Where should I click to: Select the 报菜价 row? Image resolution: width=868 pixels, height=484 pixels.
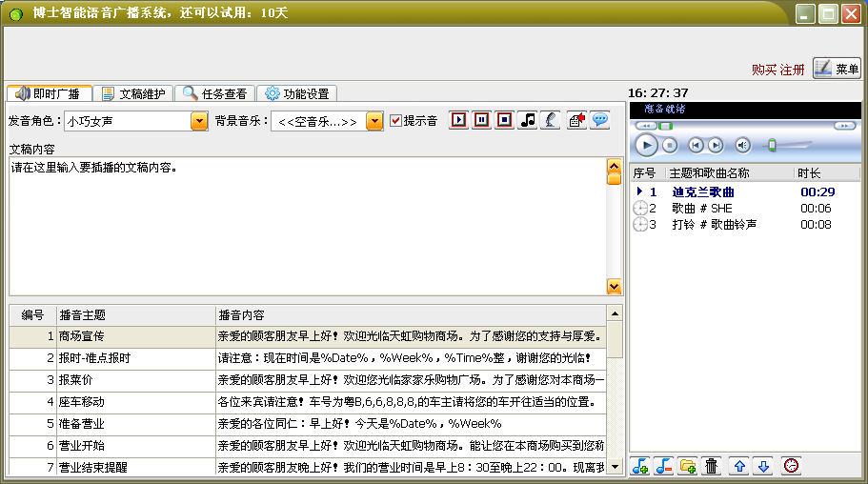308,380
